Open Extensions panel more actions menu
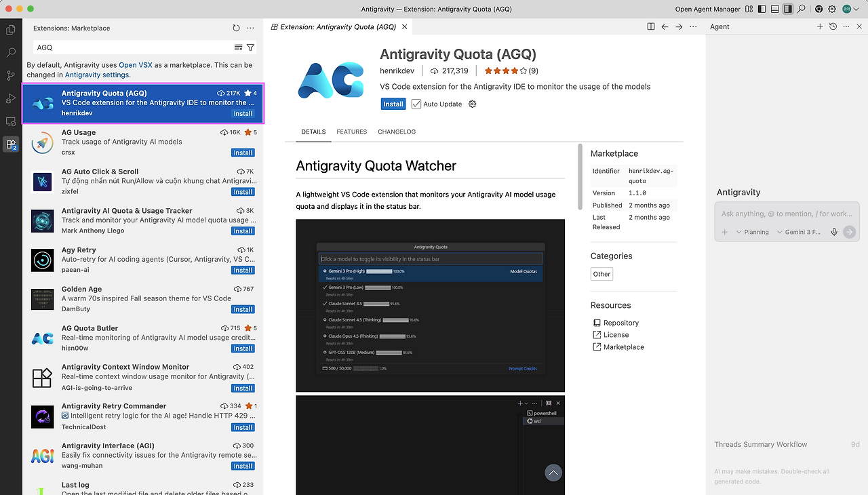 pyautogui.click(x=251, y=28)
